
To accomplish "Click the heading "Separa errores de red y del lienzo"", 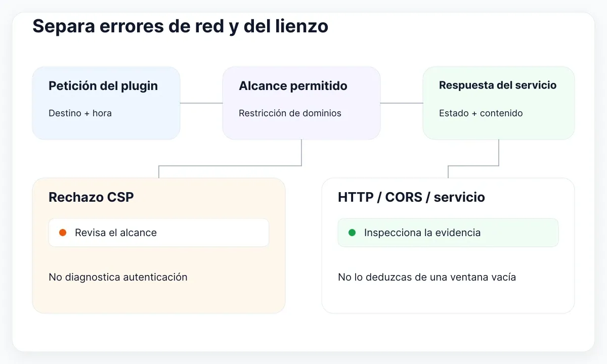I will coord(180,26).
